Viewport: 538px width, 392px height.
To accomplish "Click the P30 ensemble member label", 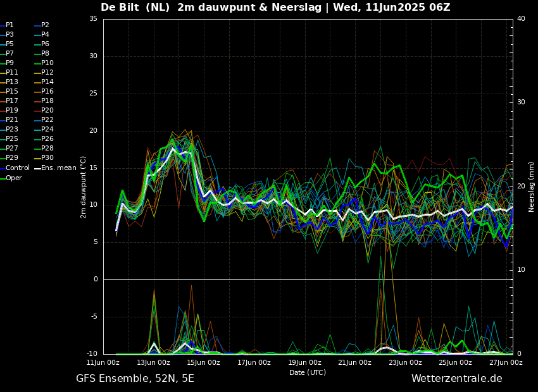I will 47,158.
